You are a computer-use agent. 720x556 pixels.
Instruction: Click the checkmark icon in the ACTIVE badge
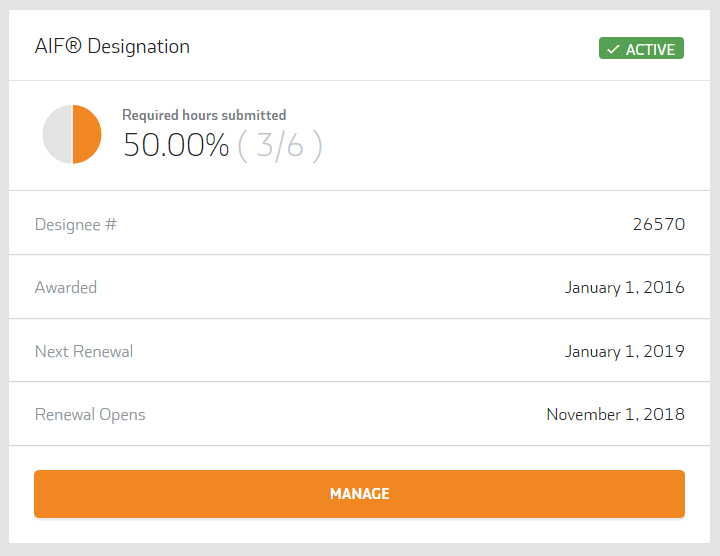tap(613, 49)
